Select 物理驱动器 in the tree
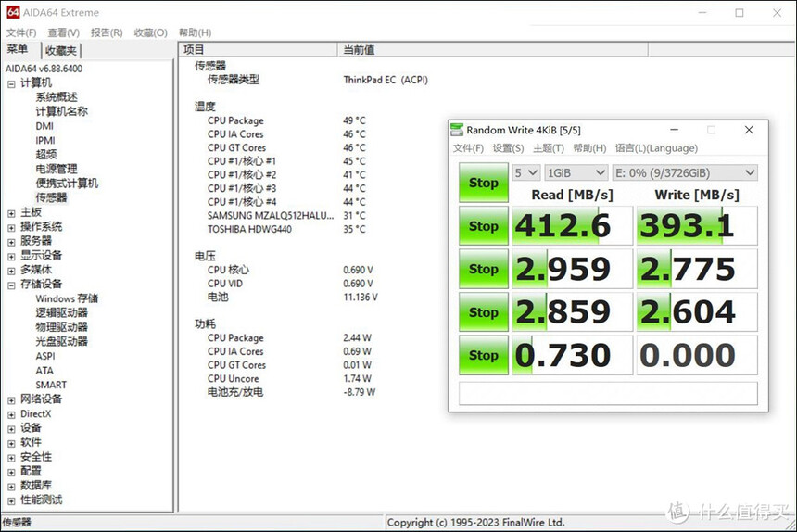The width and height of the screenshot is (797, 532). [x=61, y=327]
